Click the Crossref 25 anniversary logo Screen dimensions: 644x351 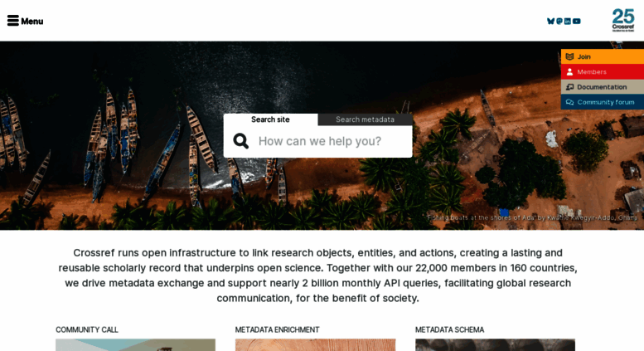point(623,20)
